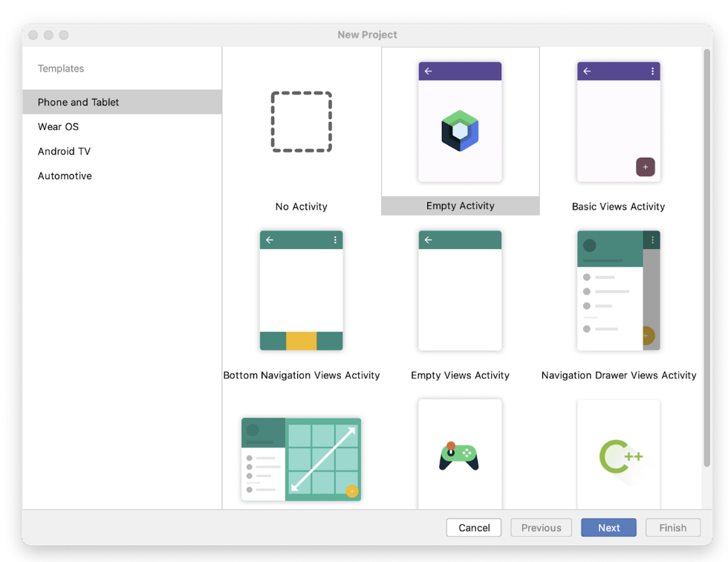Select the No Activity dashed-square template

pos(302,122)
